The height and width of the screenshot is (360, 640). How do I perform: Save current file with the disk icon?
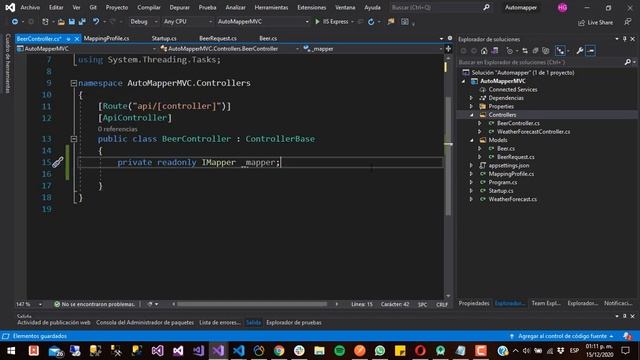coord(71,22)
